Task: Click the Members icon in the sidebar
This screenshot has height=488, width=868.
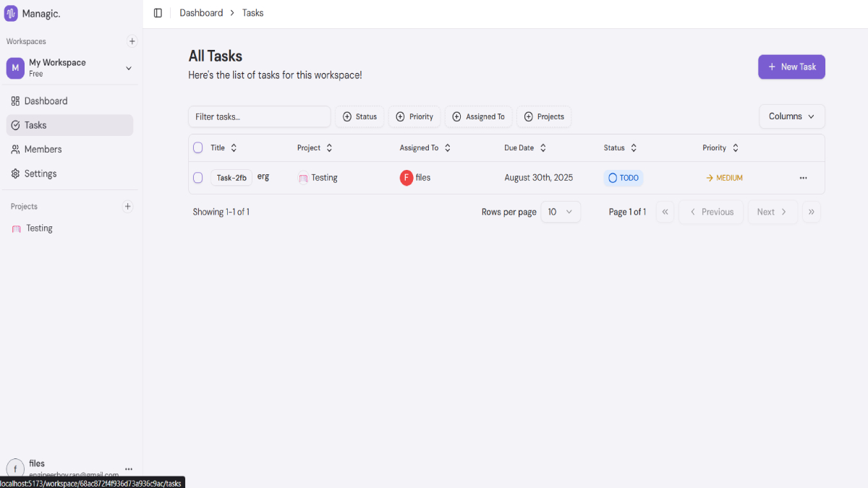Action: click(x=15, y=149)
